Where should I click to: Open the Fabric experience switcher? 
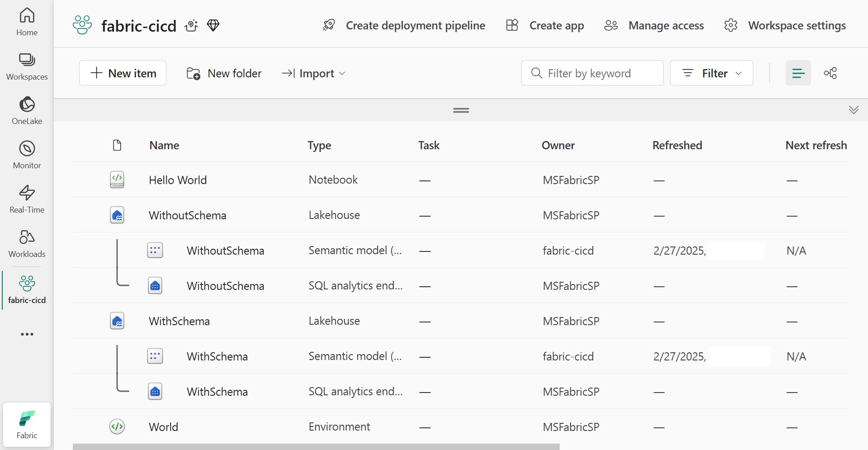tap(27, 425)
